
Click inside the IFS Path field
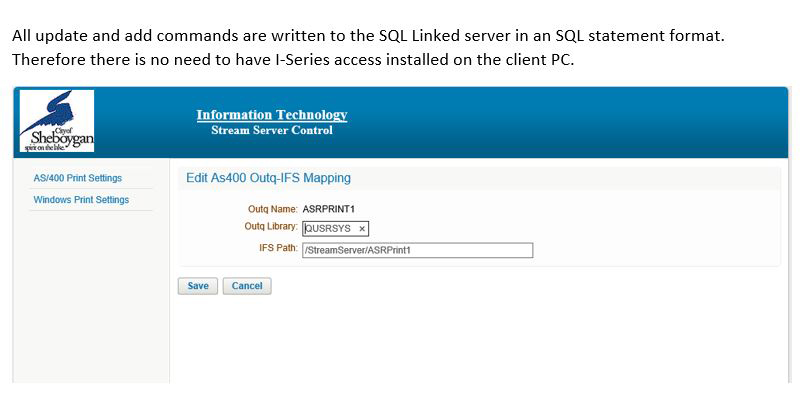pos(417,250)
